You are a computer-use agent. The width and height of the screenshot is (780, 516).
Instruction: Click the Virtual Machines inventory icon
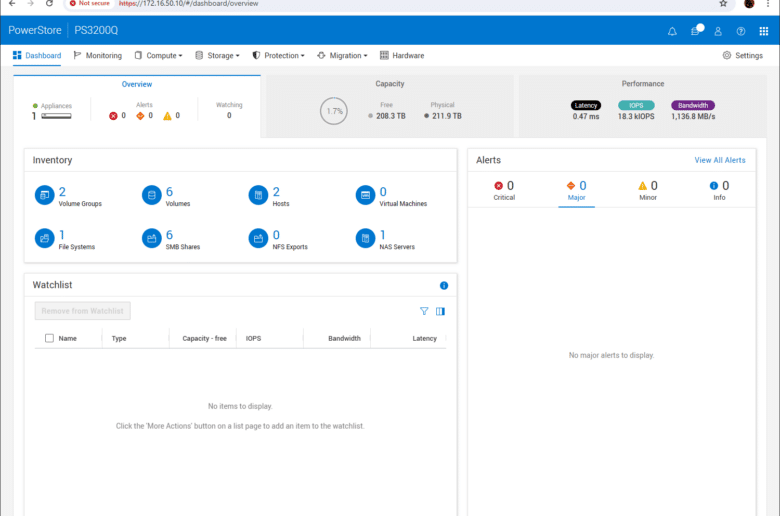point(365,195)
